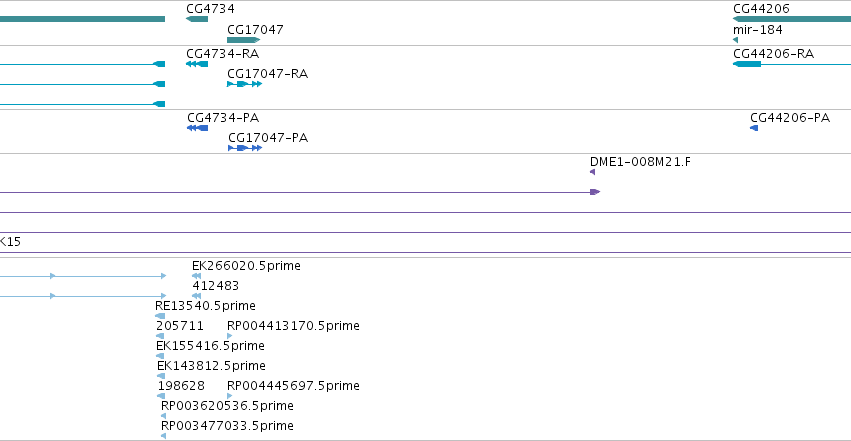This screenshot has height=441, width=851.
Task: Click the mir-184 small arrow marker
Action: click(x=735, y=40)
